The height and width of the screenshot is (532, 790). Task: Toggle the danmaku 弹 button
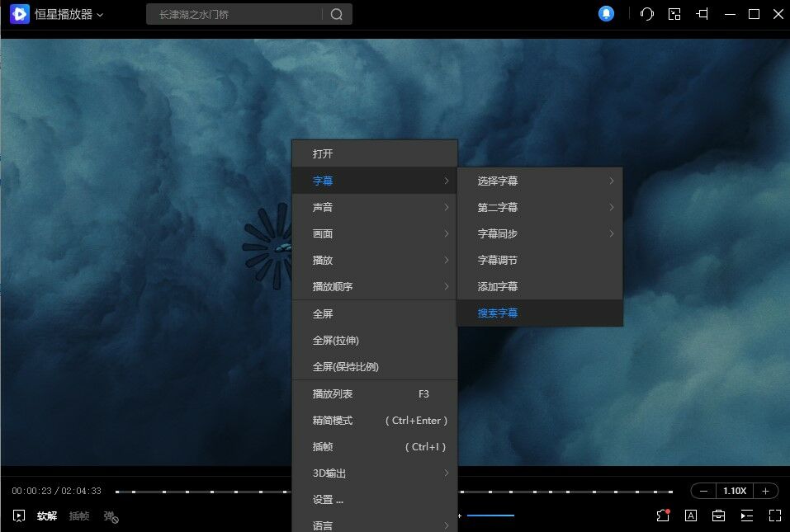pyautogui.click(x=110, y=516)
